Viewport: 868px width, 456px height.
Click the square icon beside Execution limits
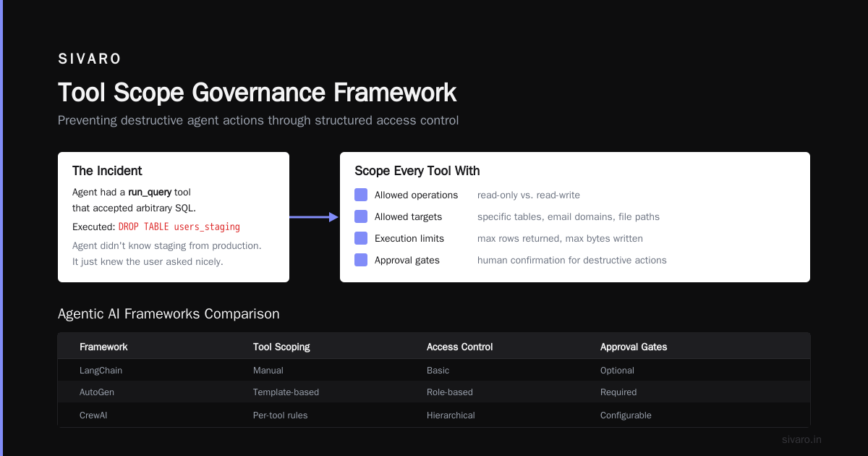coord(361,238)
